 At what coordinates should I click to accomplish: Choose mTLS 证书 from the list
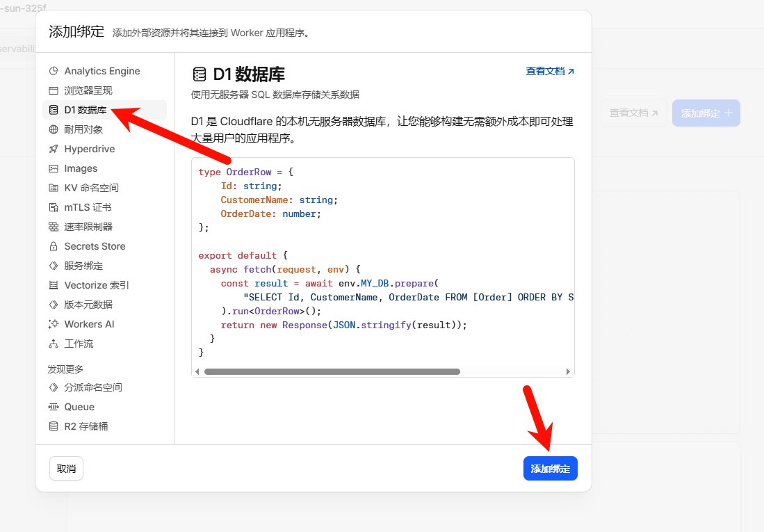88,207
